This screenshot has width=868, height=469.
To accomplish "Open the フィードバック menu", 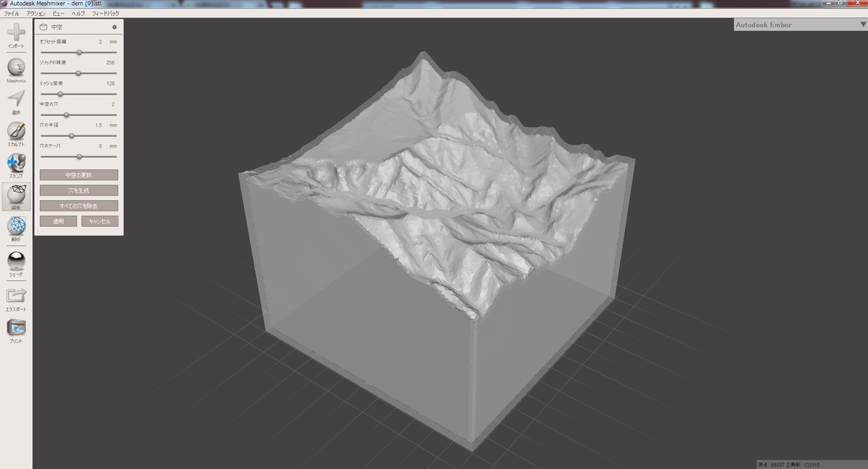I will 106,14.
